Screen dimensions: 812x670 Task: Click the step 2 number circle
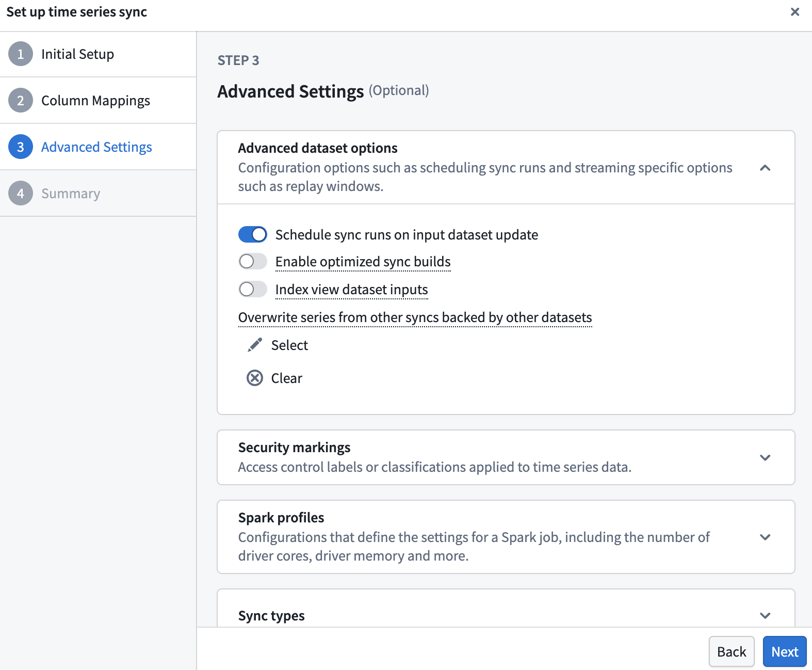pos(21,100)
